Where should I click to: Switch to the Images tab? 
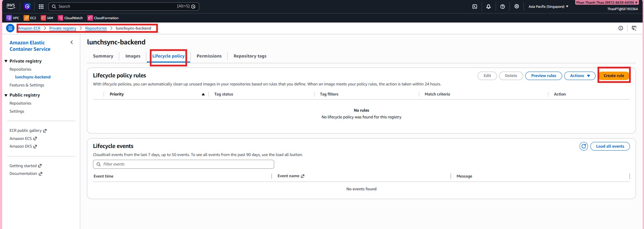pyautogui.click(x=133, y=56)
